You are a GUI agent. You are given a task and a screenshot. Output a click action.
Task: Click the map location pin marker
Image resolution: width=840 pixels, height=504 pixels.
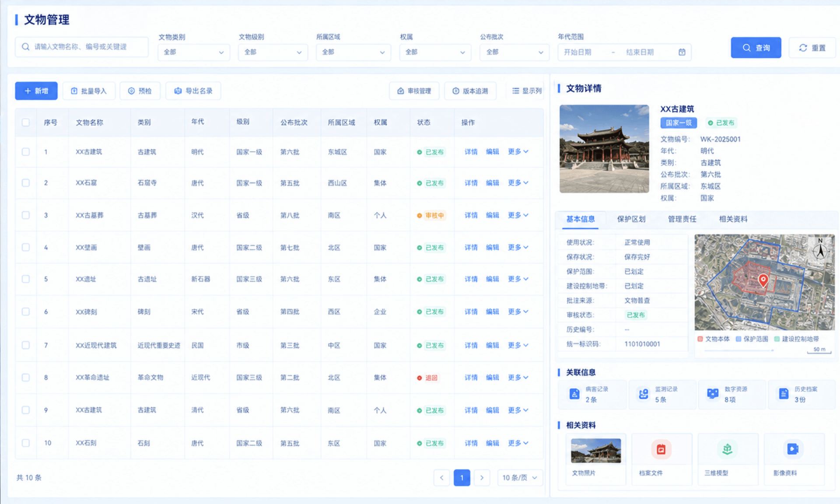point(763,280)
